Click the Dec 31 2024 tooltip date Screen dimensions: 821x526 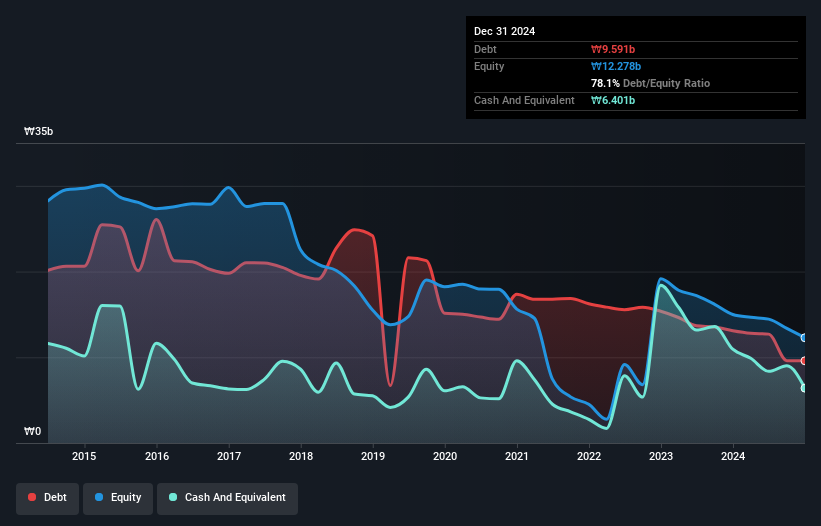pos(504,31)
